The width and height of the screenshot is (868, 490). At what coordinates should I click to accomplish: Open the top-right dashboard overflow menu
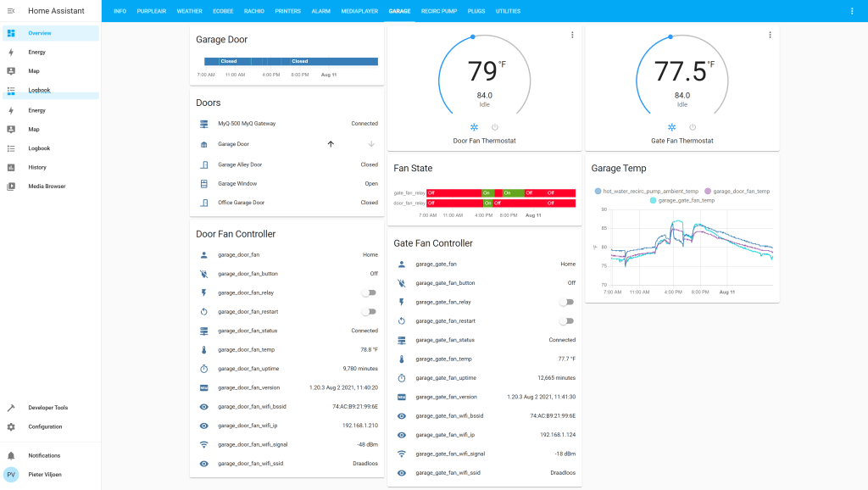(852, 11)
